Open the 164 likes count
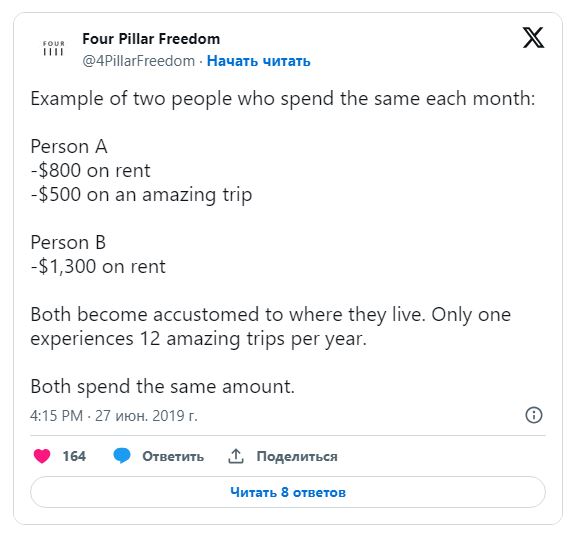 click(x=74, y=456)
